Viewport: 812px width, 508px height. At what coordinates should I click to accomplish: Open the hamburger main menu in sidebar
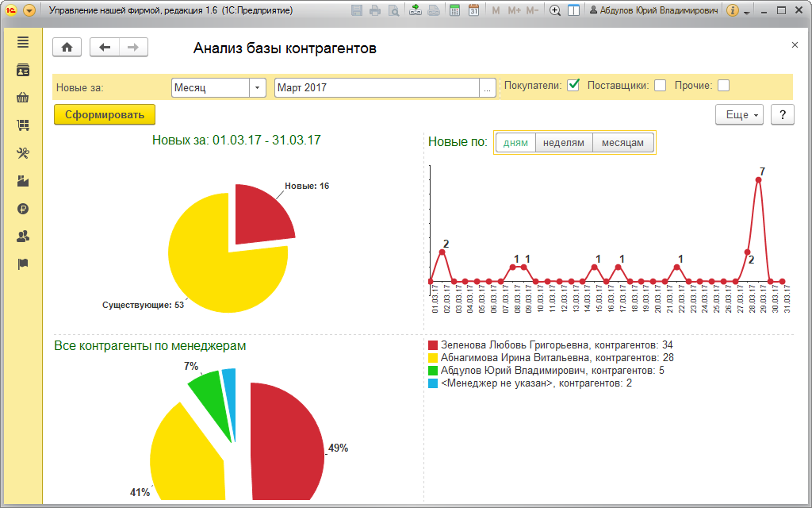[x=22, y=42]
